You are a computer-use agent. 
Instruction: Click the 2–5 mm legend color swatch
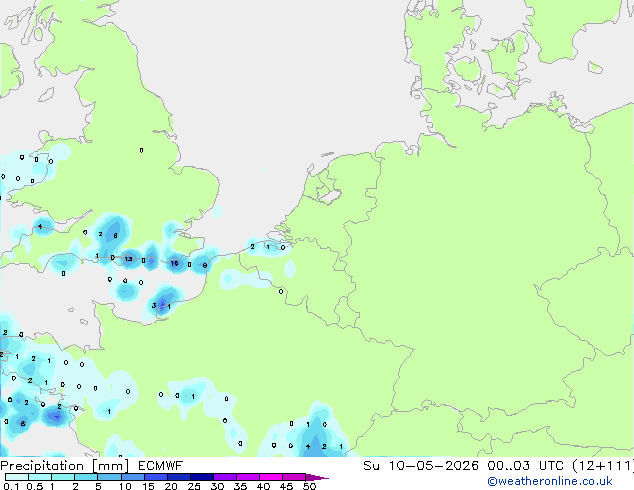[x=86, y=477]
